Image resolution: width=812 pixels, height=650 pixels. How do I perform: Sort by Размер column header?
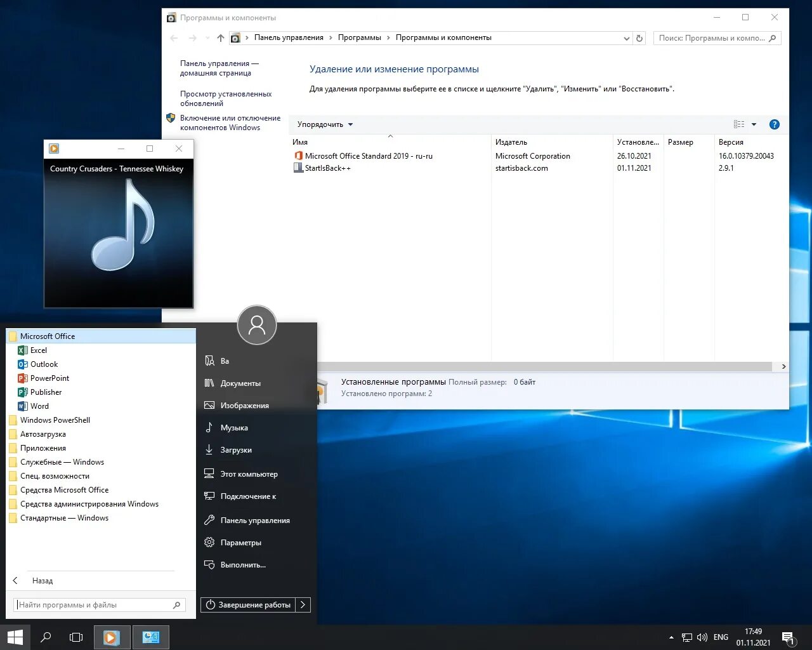pos(689,142)
